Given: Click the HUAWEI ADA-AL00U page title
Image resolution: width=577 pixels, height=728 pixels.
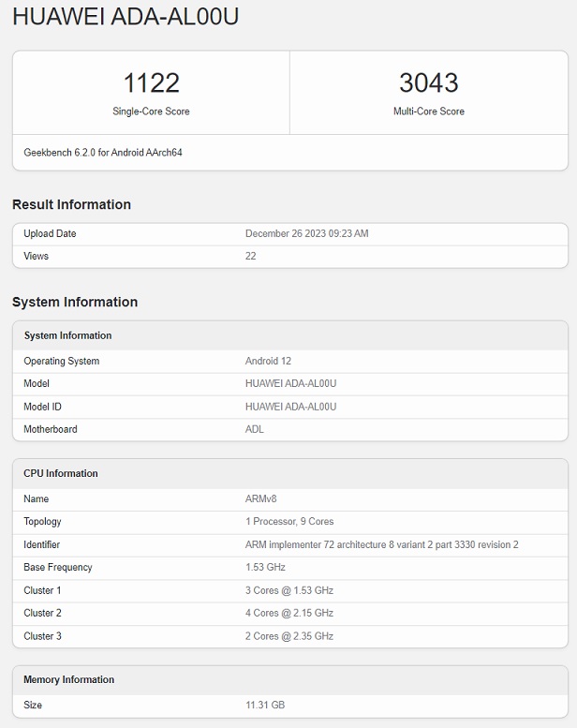Looking at the screenshot, I should pos(126,16).
